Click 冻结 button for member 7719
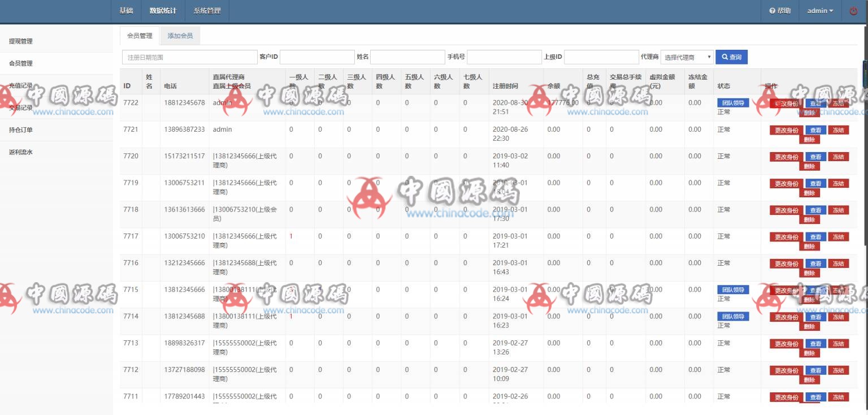Viewport: 868px width, 415px height. click(838, 183)
